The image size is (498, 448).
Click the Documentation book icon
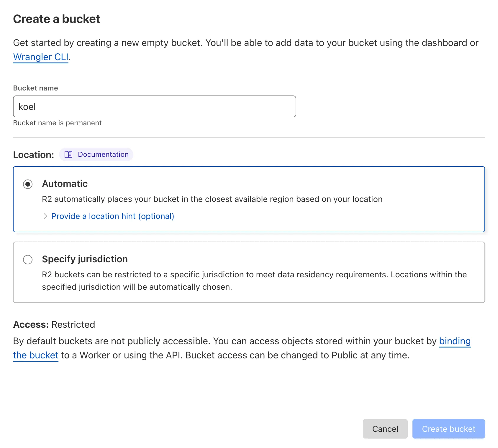(68, 154)
